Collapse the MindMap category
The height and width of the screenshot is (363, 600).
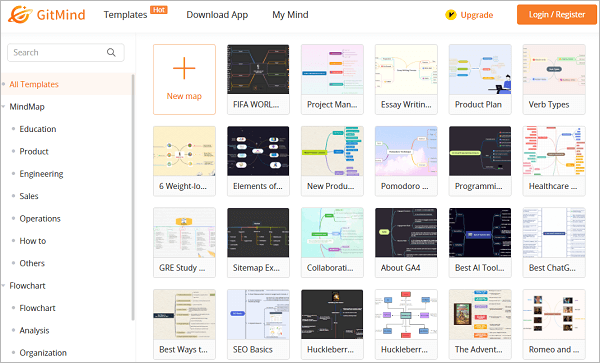[3, 107]
